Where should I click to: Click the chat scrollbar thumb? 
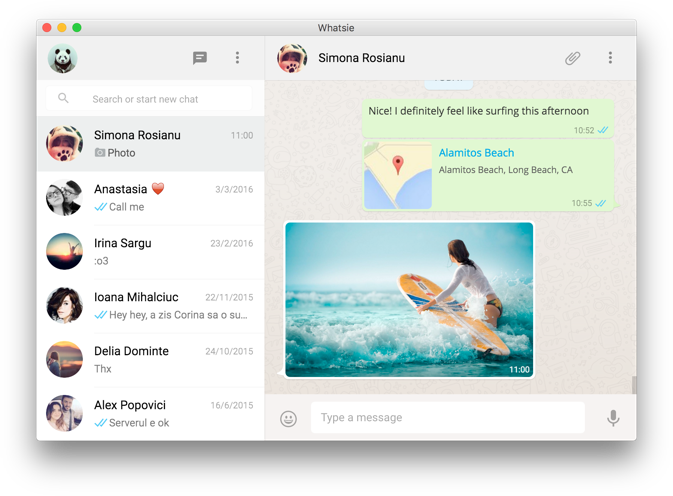pyautogui.click(x=633, y=385)
